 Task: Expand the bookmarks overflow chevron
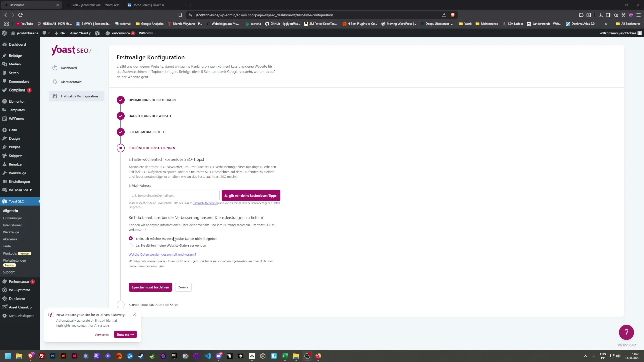[x=606, y=24]
